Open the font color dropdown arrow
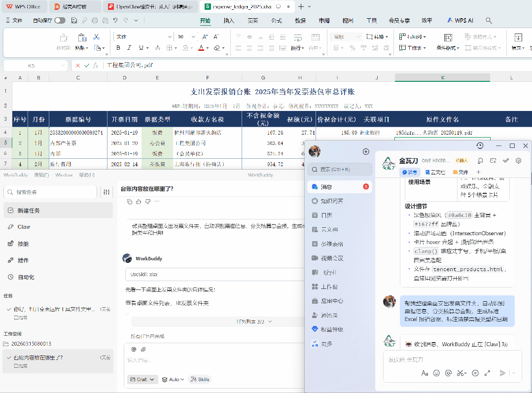Screen dimensions: 532x393 pyautogui.click(x=207, y=48)
